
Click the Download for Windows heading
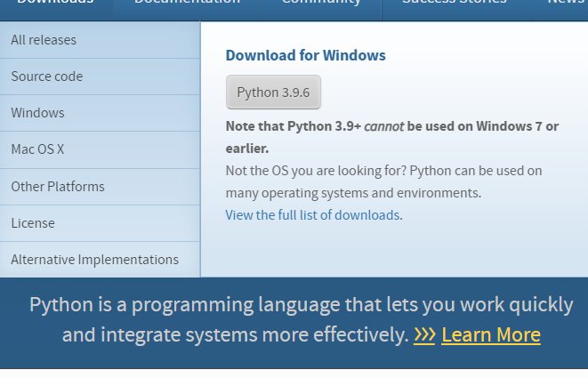click(x=306, y=55)
